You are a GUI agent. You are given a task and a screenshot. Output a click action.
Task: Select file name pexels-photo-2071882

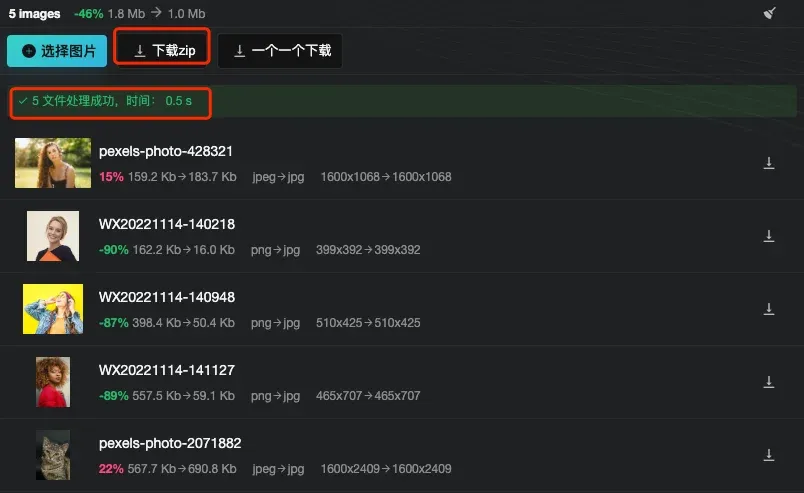pos(170,443)
